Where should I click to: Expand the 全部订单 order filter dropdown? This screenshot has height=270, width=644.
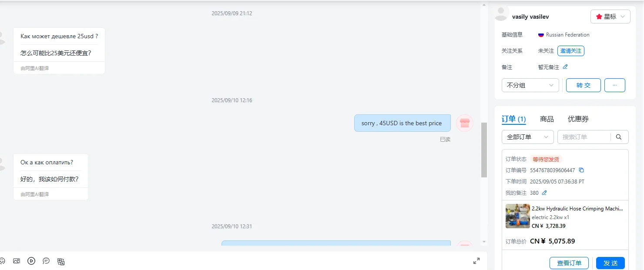tap(527, 137)
